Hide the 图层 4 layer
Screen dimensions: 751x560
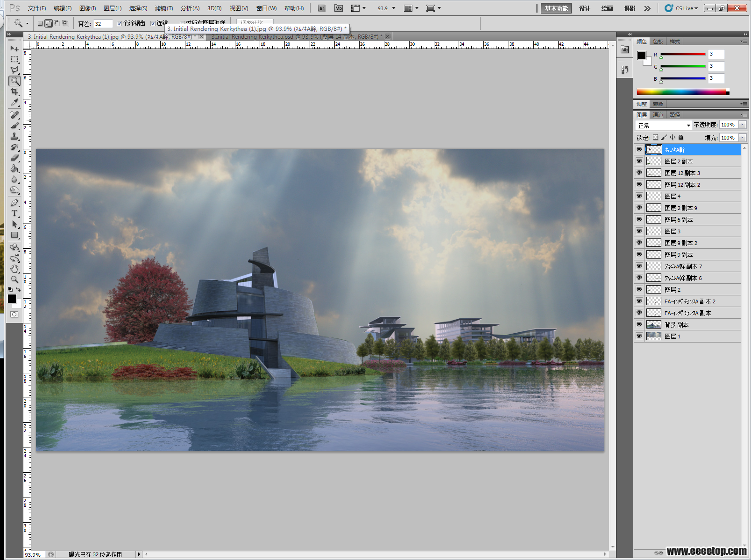(x=639, y=196)
